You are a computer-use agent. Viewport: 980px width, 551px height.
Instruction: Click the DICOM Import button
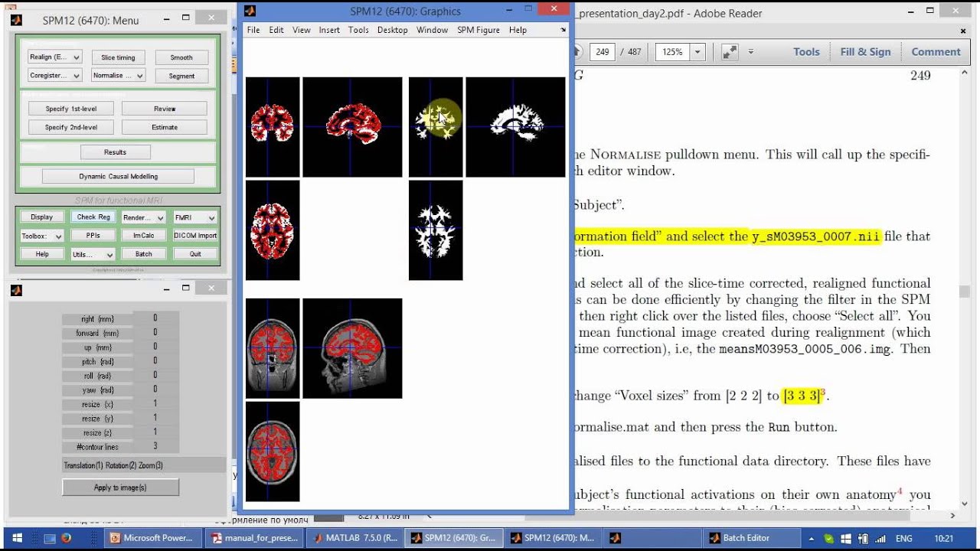pyautogui.click(x=195, y=236)
